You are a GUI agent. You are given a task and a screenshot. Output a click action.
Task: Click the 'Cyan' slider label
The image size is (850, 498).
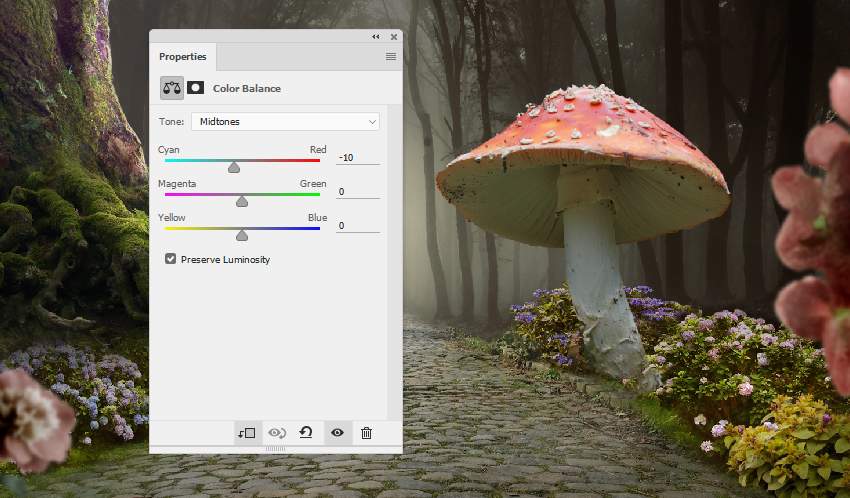pos(169,150)
